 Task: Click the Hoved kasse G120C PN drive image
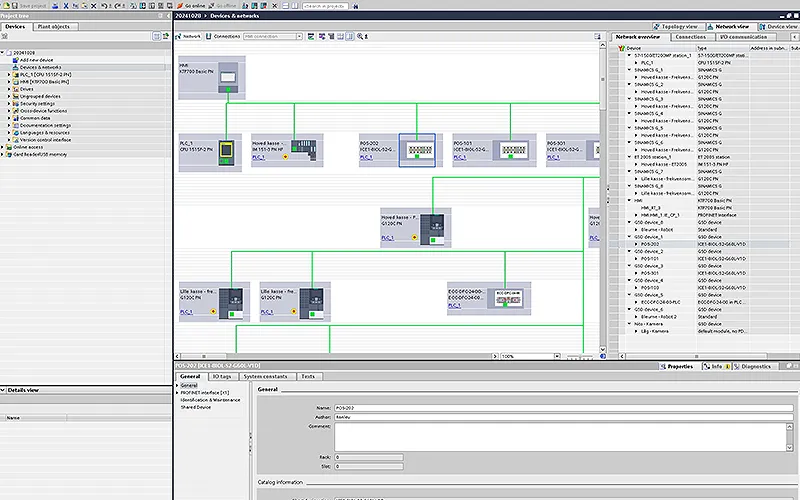432,230
